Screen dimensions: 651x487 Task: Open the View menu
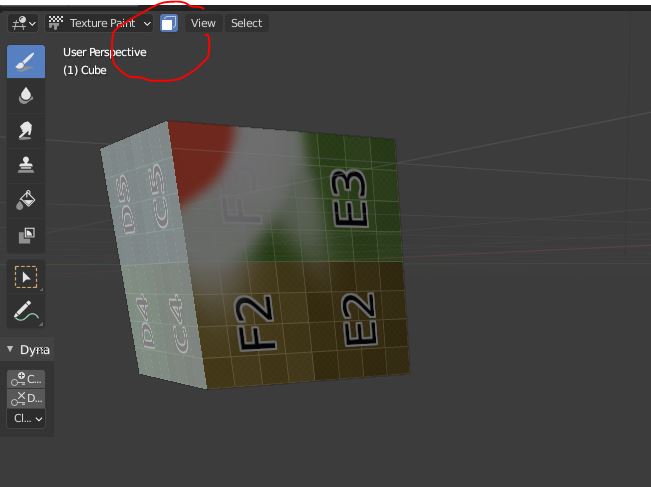coord(203,23)
